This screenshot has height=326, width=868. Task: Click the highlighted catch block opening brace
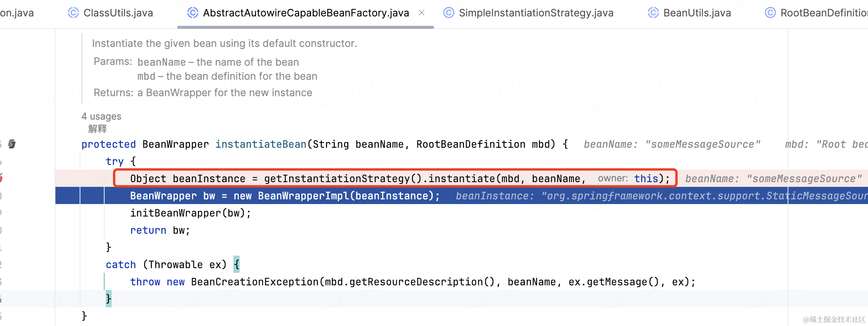tap(237, 265)
